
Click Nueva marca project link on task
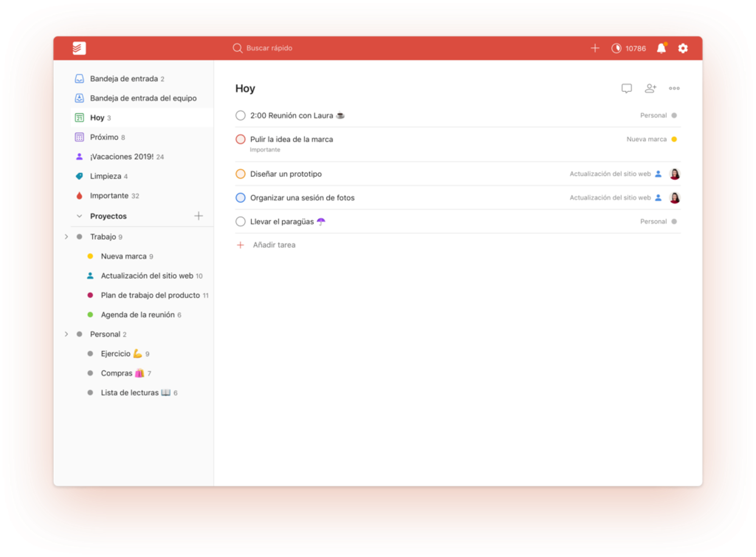click(646, 139)
